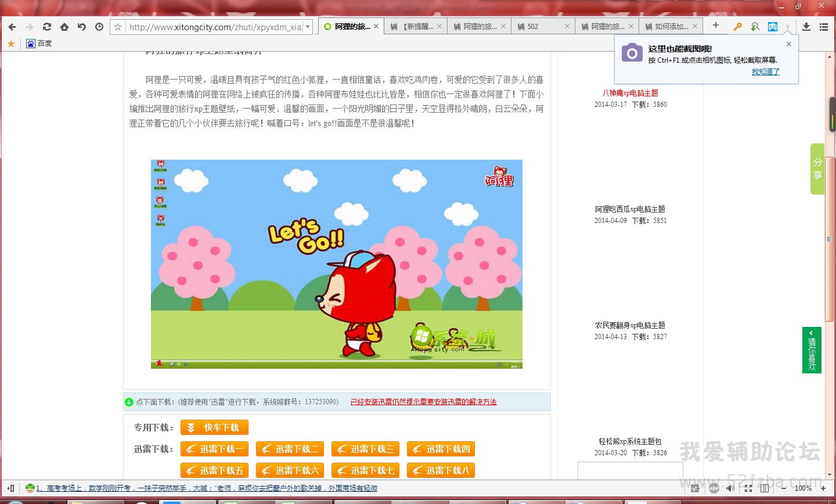The height and width of the screenshot is (504, 836).
Task: Click the 快车下载 download button
Action: [215, 427]
